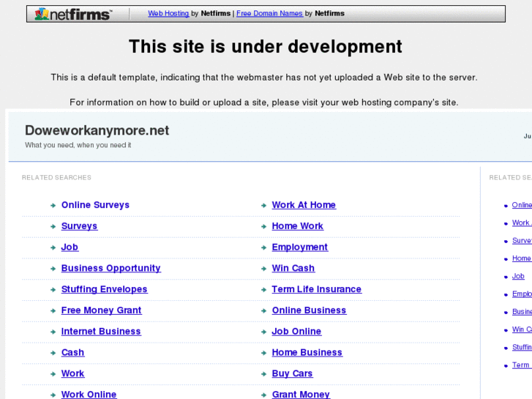
Task: Click arrow bullet beside Stuffing Envelopes
Action: 53,290
